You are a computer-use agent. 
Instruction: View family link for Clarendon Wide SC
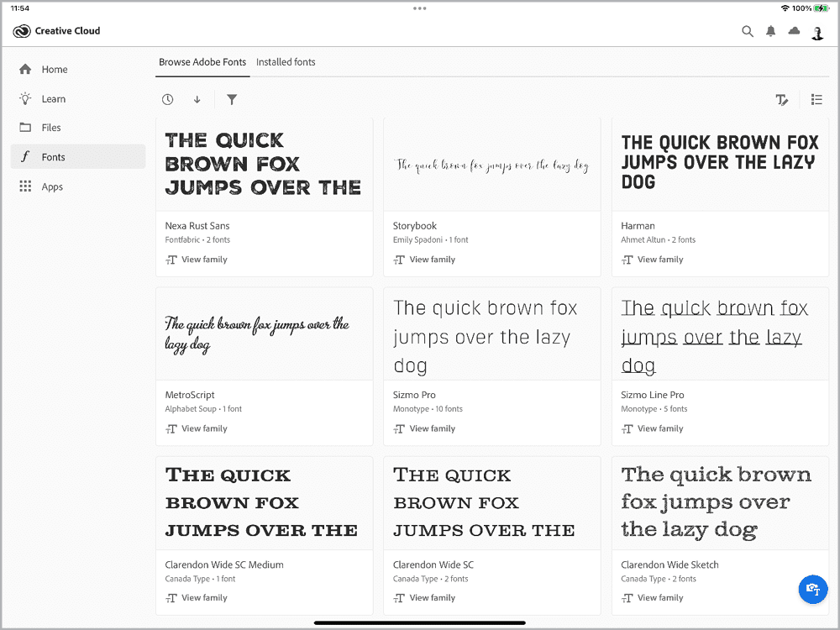[433, 598]
